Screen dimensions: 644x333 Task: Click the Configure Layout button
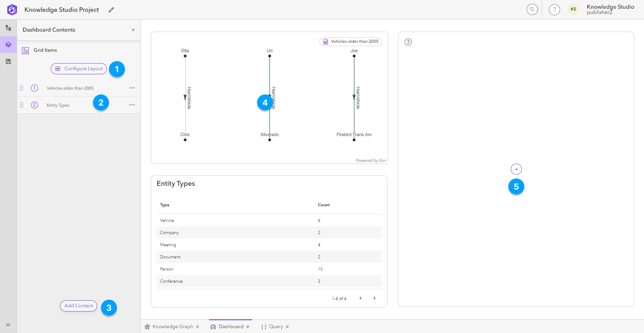[78, 68]
